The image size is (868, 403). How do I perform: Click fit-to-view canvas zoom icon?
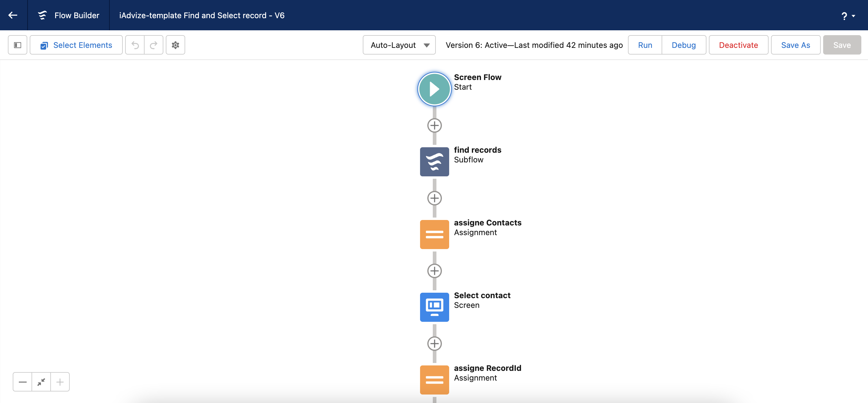click(x=41, y=382)
